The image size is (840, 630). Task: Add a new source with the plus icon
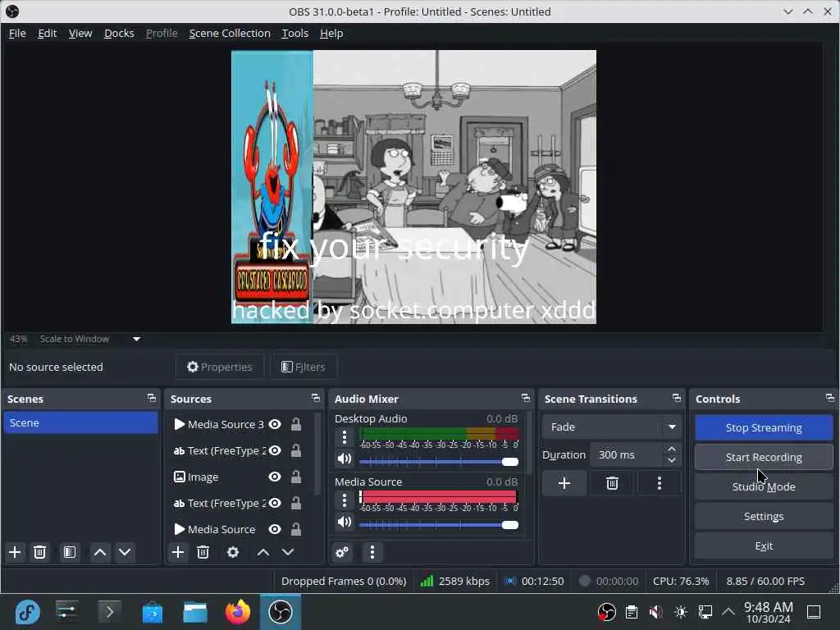[x=178, y=552]
